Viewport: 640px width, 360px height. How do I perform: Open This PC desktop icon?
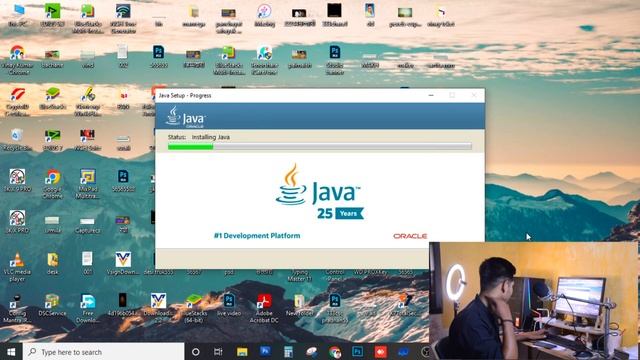point(18,15)
